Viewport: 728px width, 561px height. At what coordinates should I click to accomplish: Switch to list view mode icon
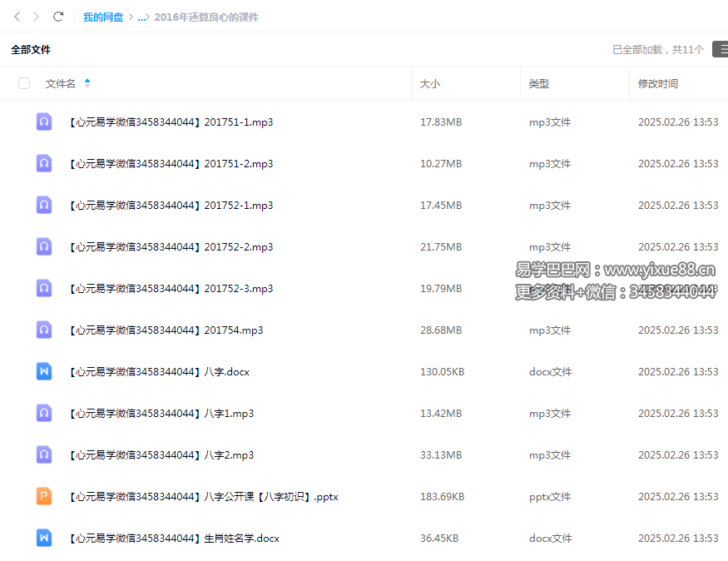pyautogui.click(x=721, y=50)
